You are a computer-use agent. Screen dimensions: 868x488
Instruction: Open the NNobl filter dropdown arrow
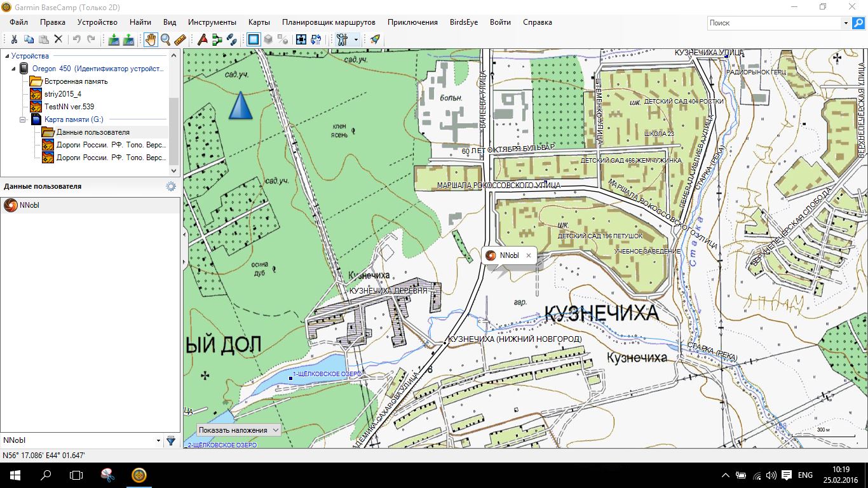(158, 440)
